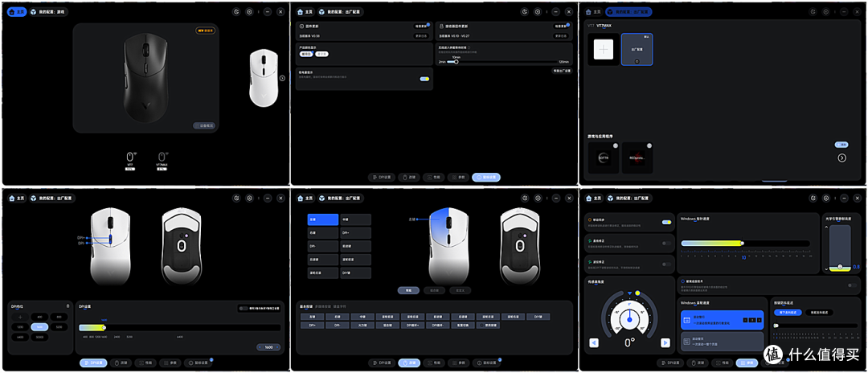Click DPI+ callout on white mouse image
868x373 pixels.
click(x=81, y=237)
